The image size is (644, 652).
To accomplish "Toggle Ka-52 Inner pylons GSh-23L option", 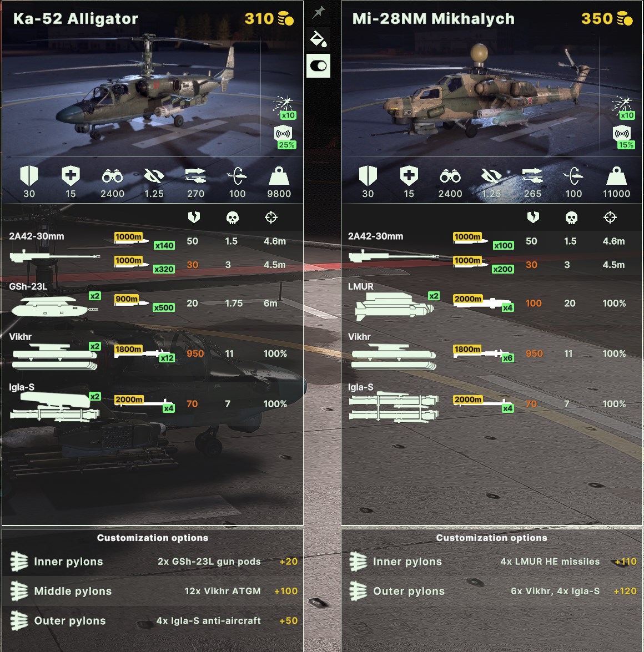I will coord(153,562).
